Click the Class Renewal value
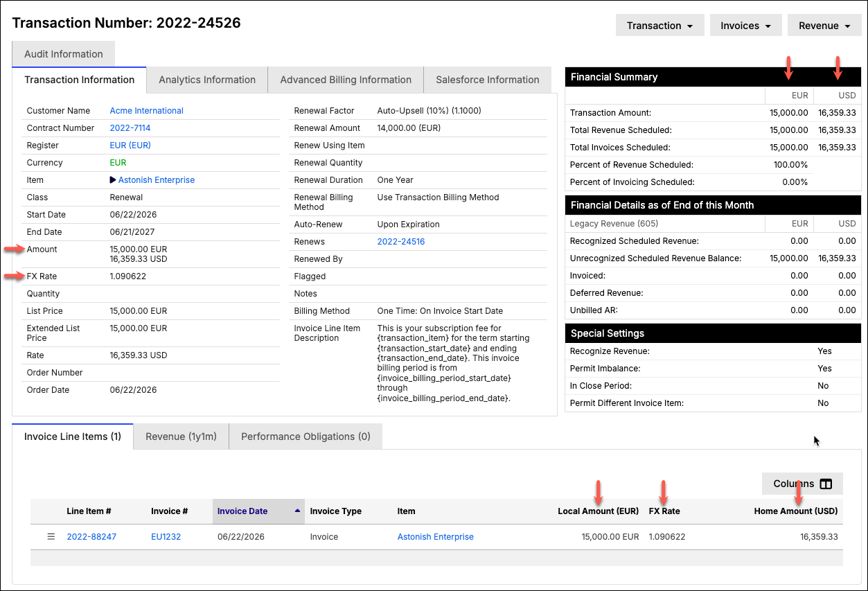The image size is (868, 591). point(126,197)
